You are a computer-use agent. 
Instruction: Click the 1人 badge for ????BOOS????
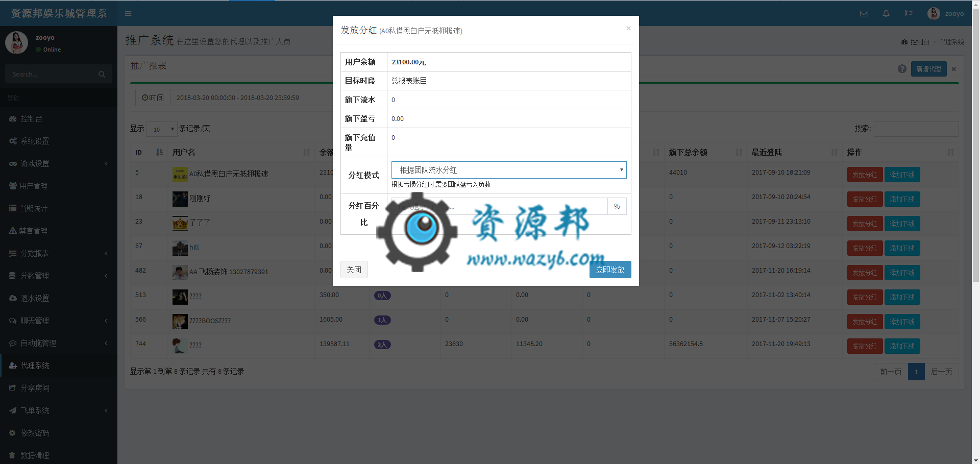coord(382,320)
